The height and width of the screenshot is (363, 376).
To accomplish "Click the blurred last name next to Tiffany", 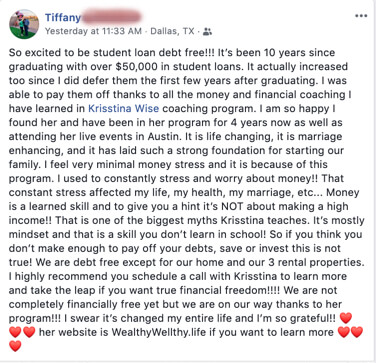I will click(111, 17).
